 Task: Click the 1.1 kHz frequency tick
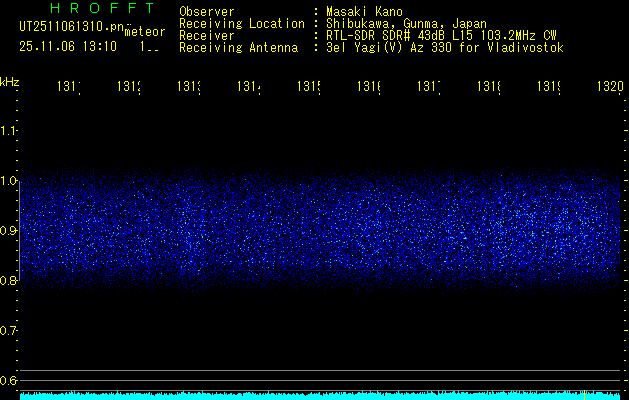click(9, 131)
